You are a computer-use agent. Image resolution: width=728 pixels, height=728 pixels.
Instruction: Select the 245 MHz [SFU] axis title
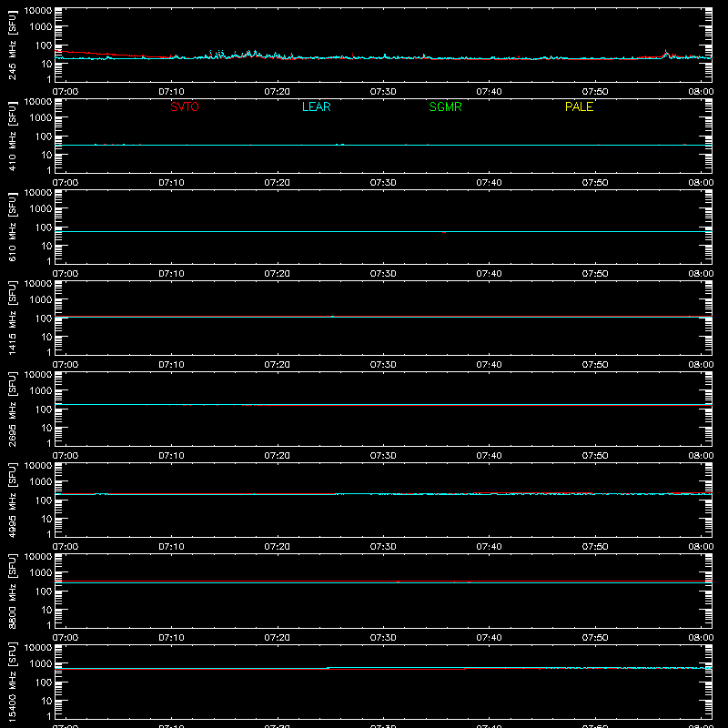tap(12, 45)
